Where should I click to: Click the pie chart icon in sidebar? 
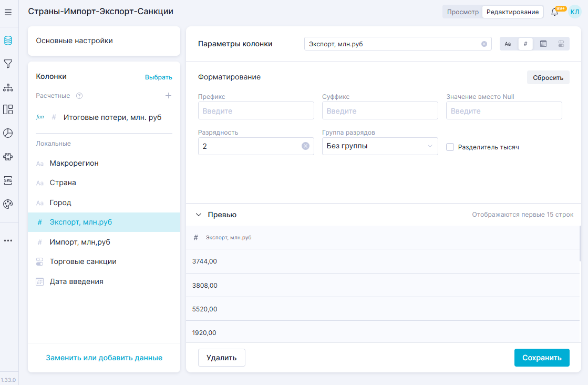8,133
